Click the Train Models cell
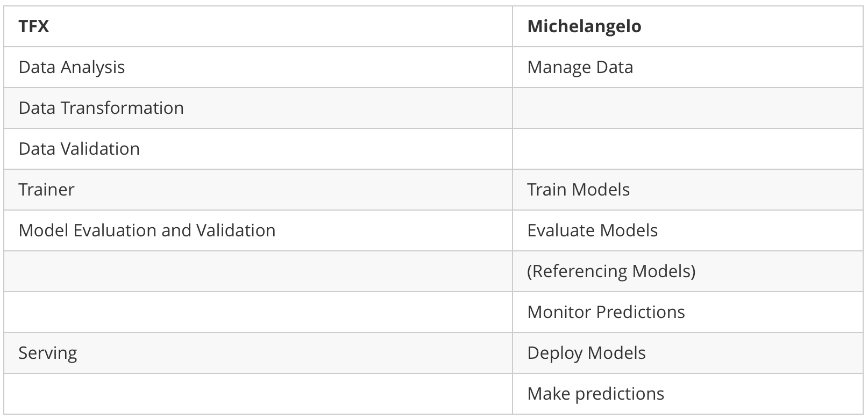Screen dimensions: 868x419 (x=578, y=190)
